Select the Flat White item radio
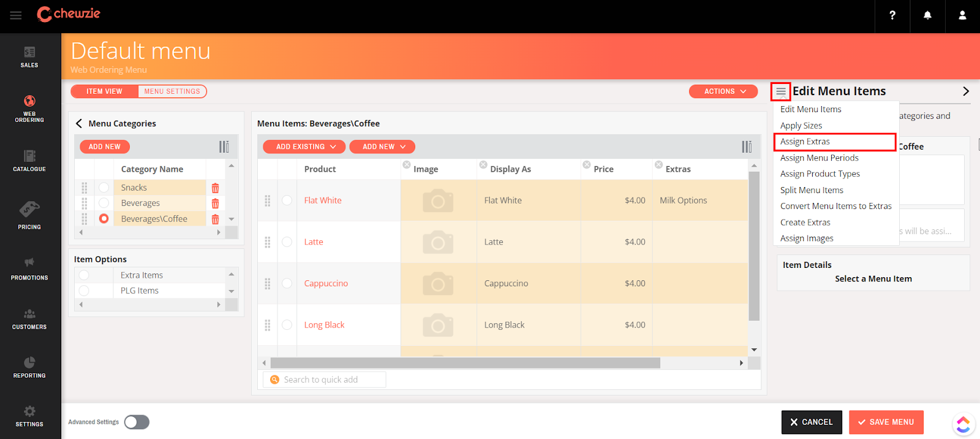The height and width of the screenshot is (439, 980). (287, 200)
